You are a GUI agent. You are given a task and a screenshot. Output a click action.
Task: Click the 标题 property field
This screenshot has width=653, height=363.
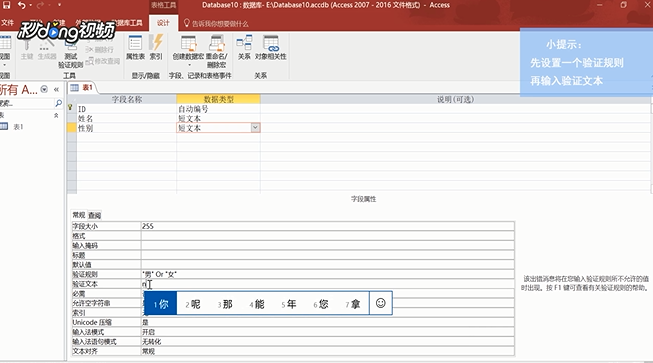tap(327, 255)
